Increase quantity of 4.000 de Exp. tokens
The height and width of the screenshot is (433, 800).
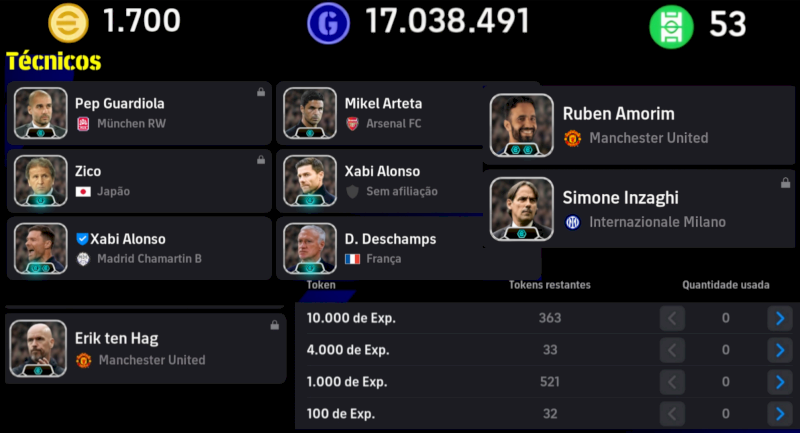(779, 350)
